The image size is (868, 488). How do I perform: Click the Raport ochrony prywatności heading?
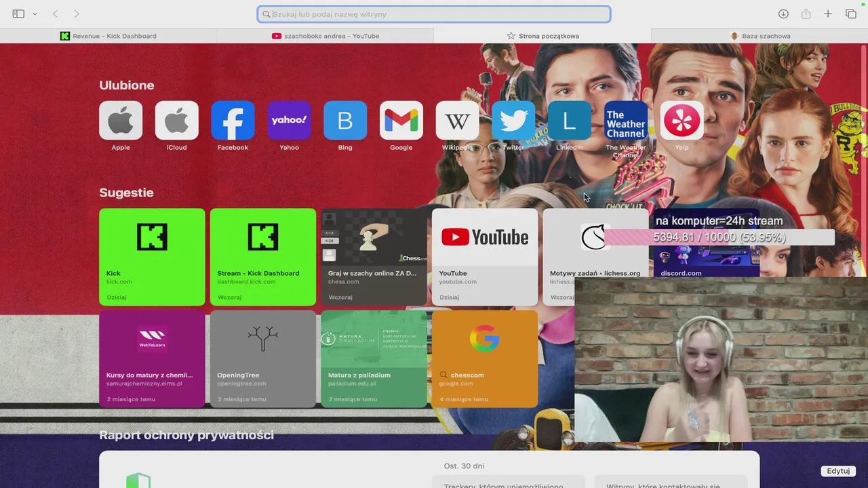[x=186, y=435]
